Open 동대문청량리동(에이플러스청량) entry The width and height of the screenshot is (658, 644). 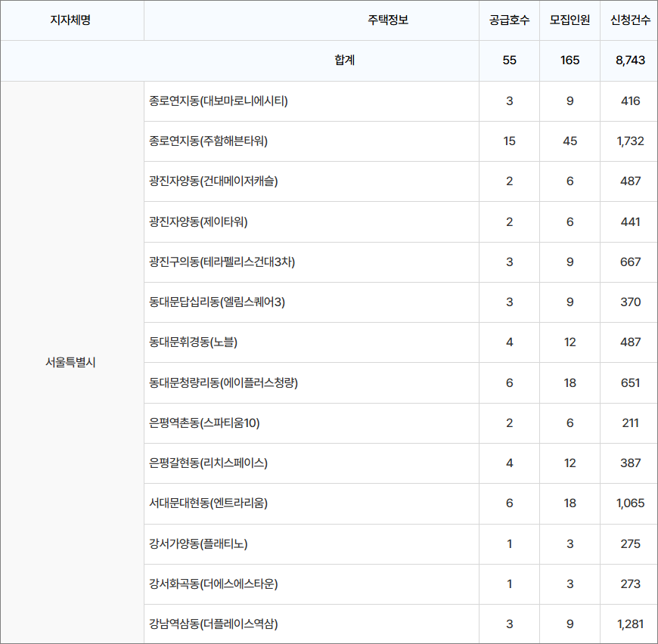pyautogui.click(x=224, y=382)
